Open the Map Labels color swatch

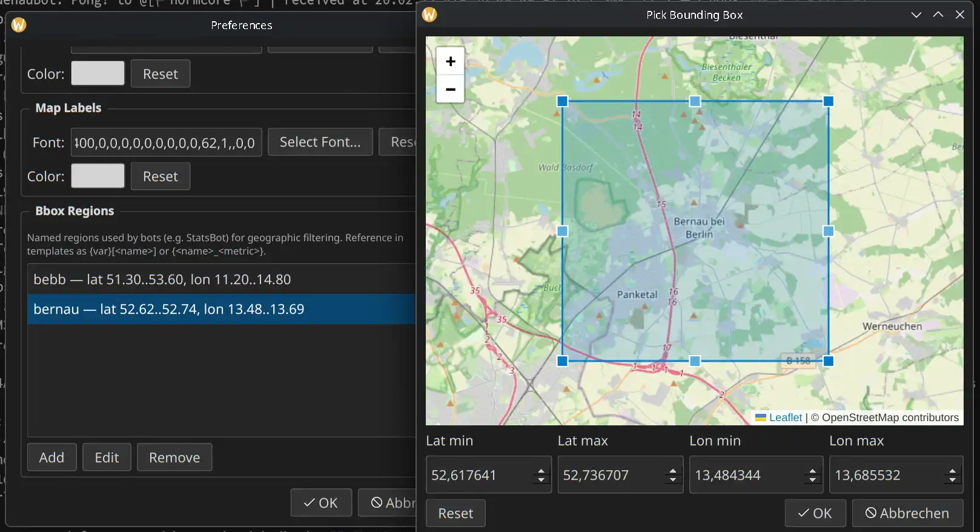[98, 176]
